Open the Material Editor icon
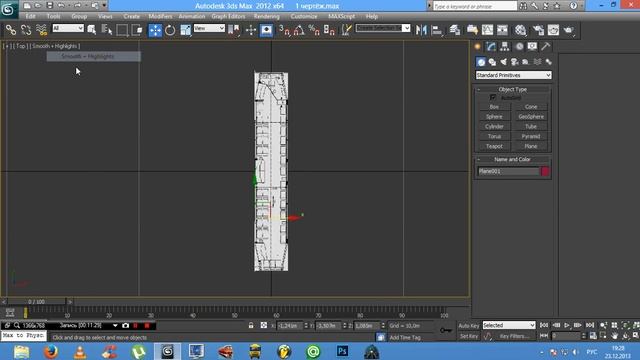 520,30
